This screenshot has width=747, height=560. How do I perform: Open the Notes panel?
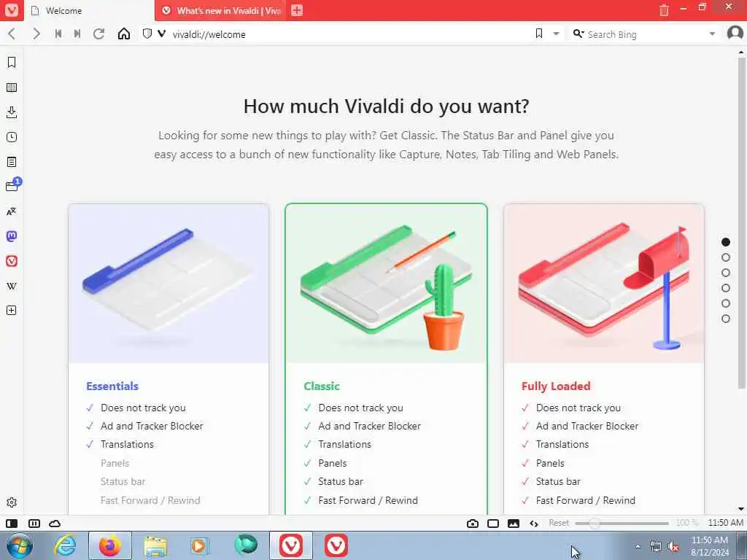(x=12, y=162)
